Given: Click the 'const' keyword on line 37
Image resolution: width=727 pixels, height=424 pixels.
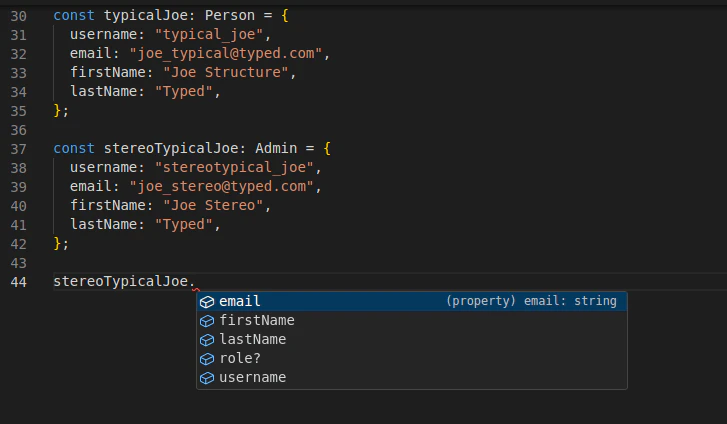Looking at the screenshot, I should click(x=74, y=148).
